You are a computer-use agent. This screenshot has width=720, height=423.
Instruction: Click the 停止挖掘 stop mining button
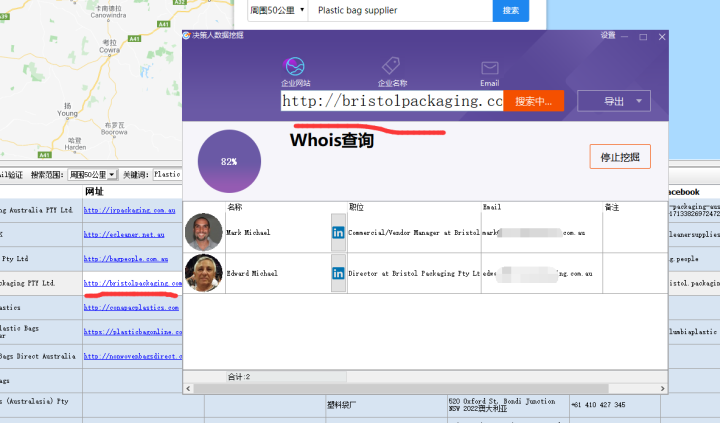(620, 157)
